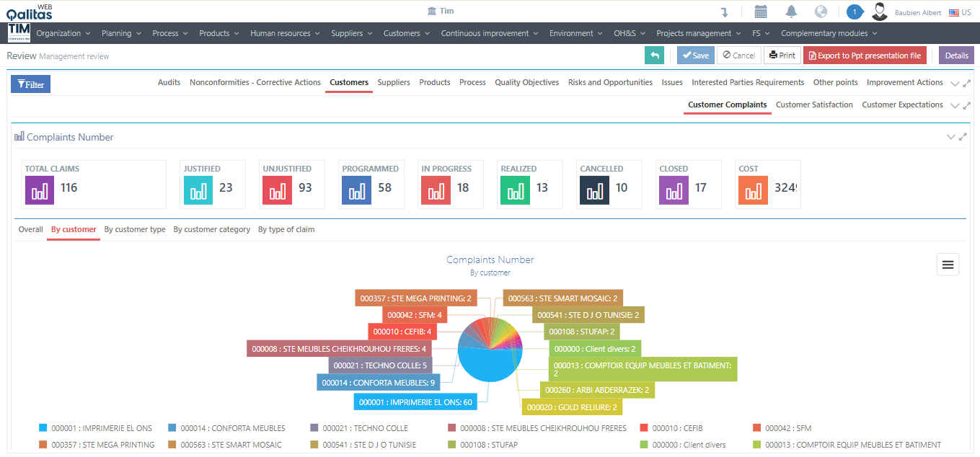Click the Details button
The width and height of the screenshot is (980, 457).
(x=956, y=55)
